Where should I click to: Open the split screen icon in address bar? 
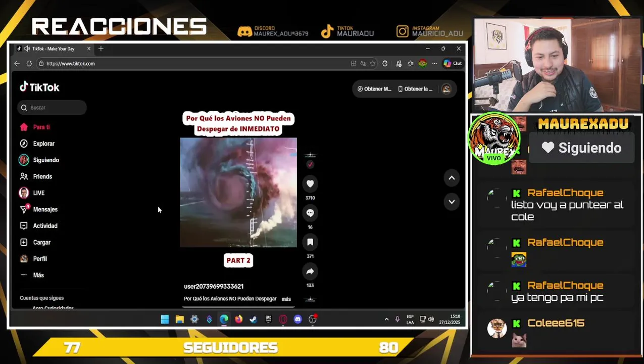click(x=354, y=64)
